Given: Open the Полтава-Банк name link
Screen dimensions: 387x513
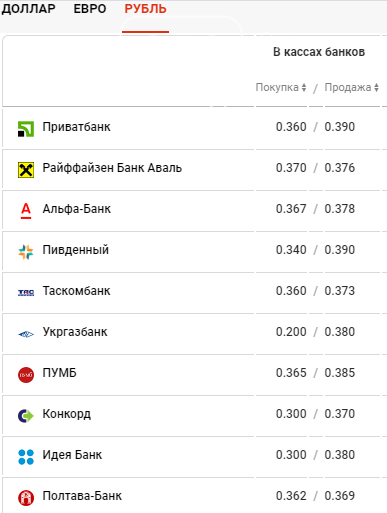Looking at the screenshot, I should click(x=82, y=496).
